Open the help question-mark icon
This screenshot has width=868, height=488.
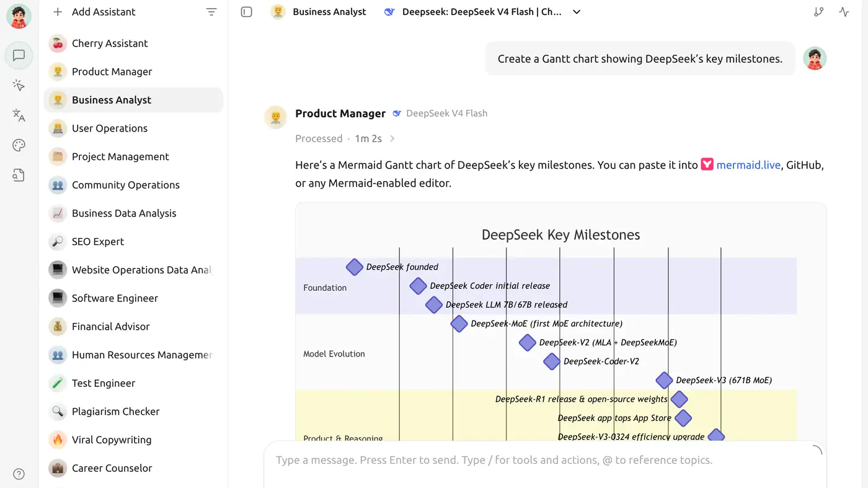(19, 474)
